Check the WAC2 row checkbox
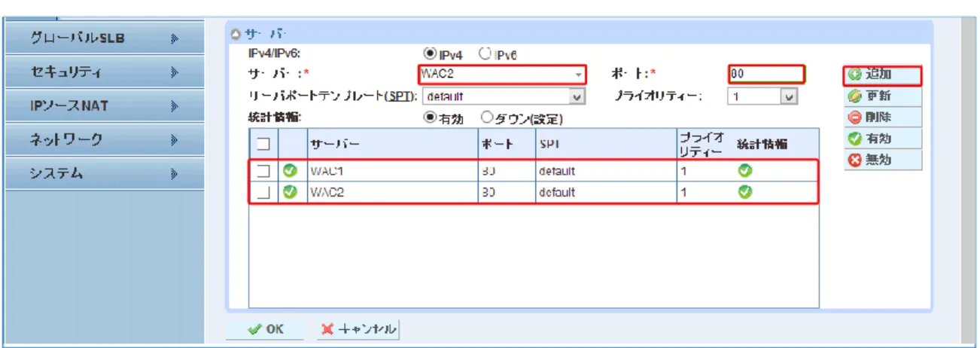The width and height of the screenshot is (980, 348). tap(263, 192)
